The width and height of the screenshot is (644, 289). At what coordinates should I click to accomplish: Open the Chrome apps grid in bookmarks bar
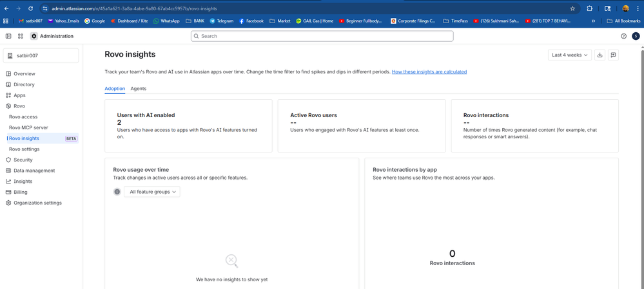pyautogui.click(x=6, y=21)
